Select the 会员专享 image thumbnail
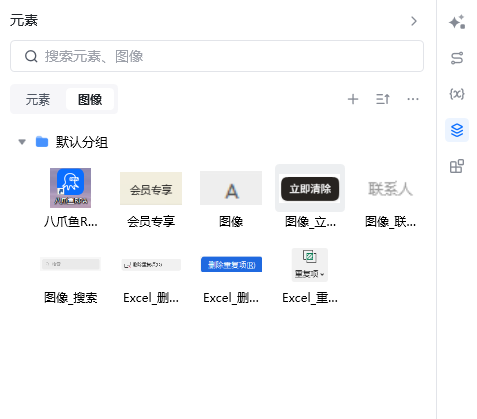 pos(151,188)
